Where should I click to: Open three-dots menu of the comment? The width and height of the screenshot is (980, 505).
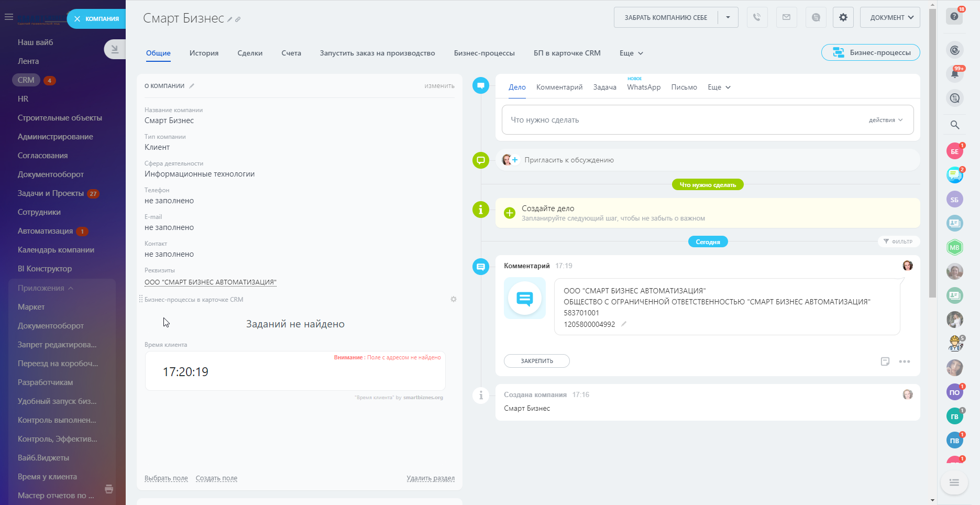tap(905, 361)
